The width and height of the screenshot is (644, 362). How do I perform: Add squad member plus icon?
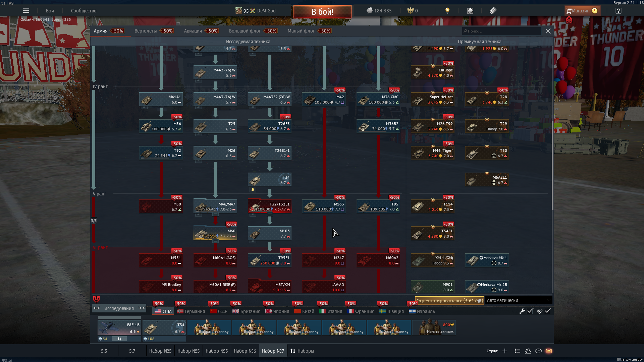pos(505,351)
